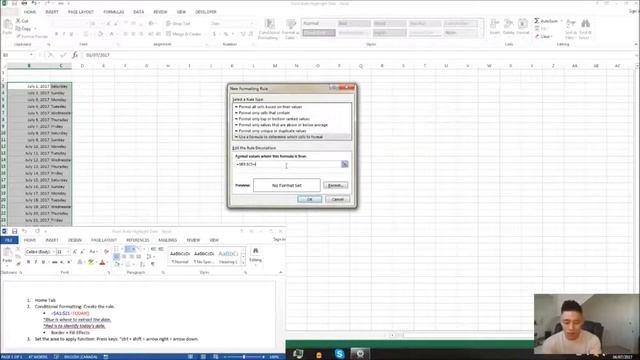
Task: Click the range selector icon in formula box
Action: click(x=344, y=164)
